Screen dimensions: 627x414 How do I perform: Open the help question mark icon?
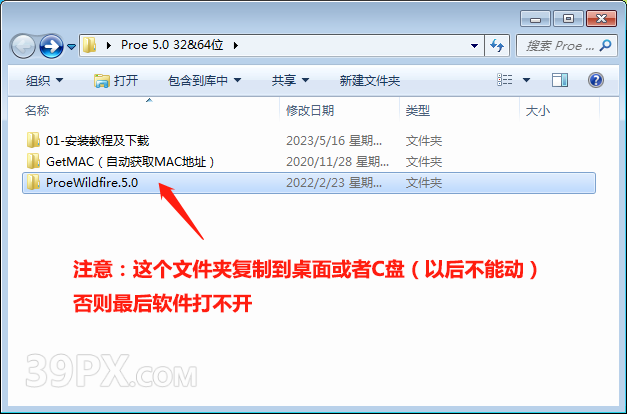[x=595, y=80]
